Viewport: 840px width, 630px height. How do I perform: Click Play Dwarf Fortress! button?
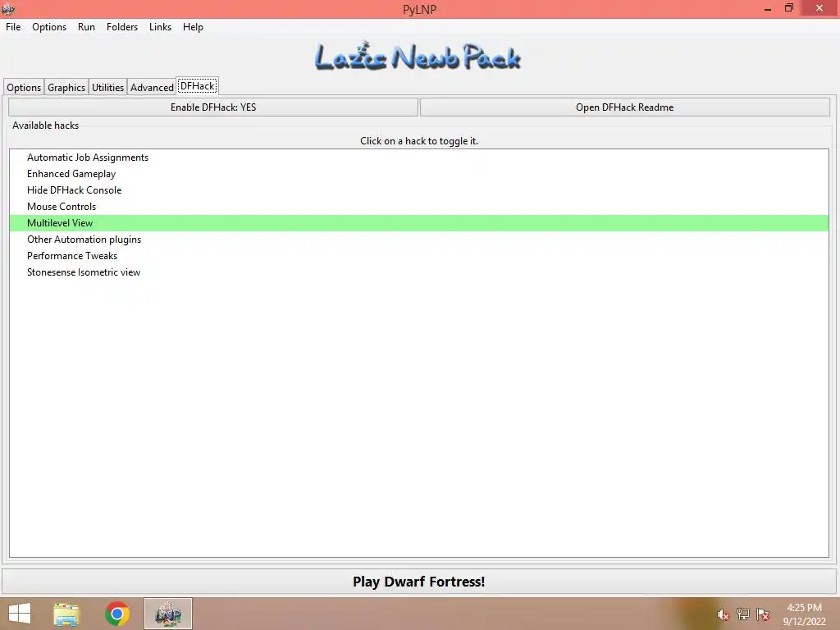coord(419,582)
